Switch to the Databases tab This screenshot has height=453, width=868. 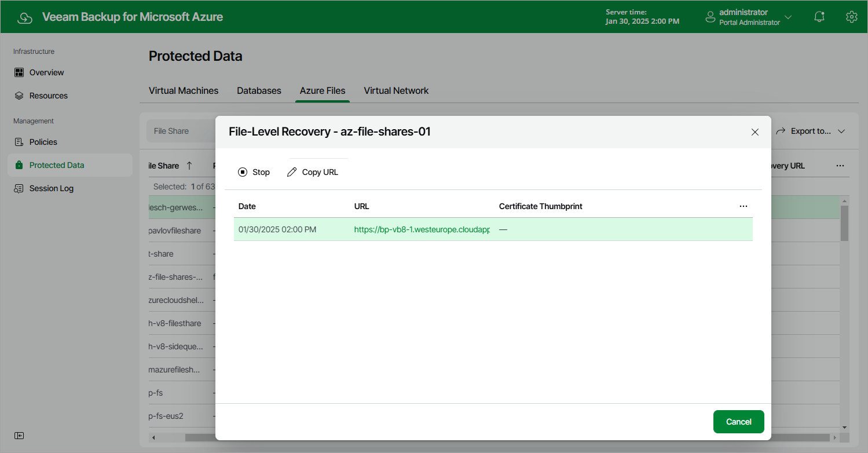click(x=259, y=91)
